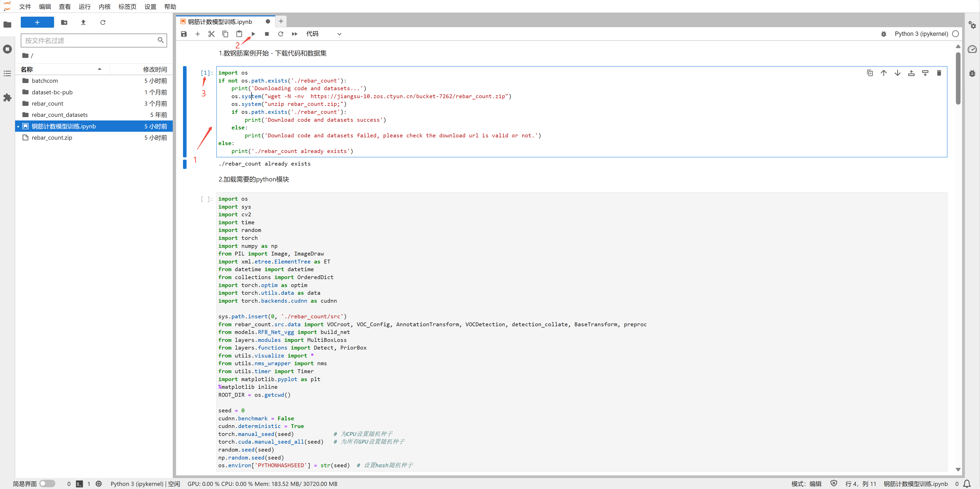Delete the active cell with trash icon
Image resolution: width=980 pixels, height=489 pixels.
pos(939,73)
